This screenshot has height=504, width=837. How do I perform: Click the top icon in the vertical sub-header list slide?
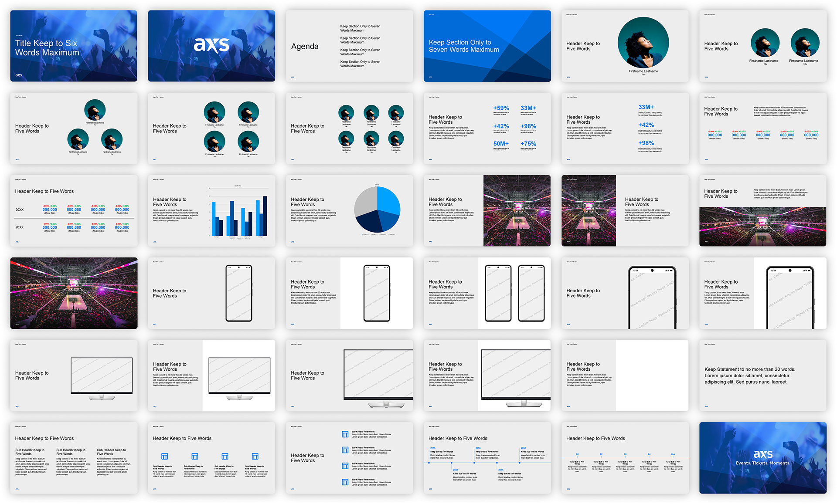point(345,434)
